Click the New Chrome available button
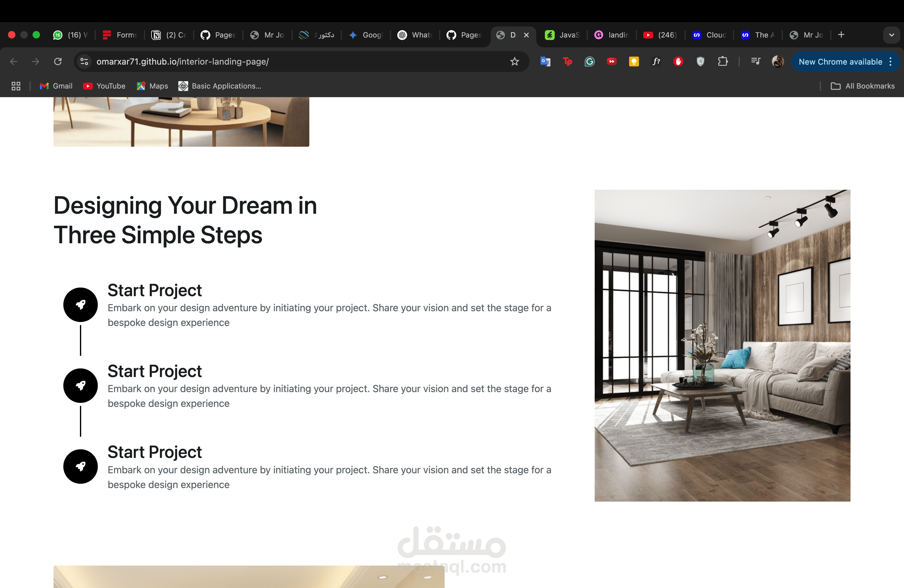The image size is (904, 588). click(x=840, y=62)
